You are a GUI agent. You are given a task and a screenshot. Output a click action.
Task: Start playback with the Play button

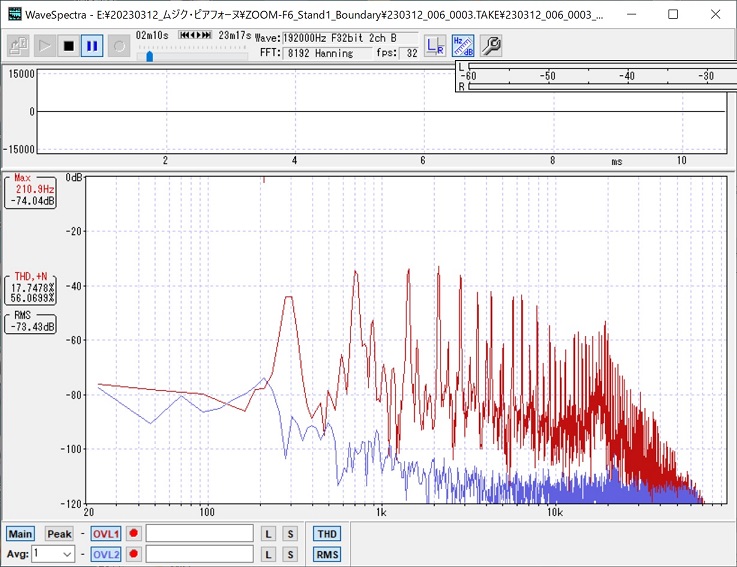45,46
